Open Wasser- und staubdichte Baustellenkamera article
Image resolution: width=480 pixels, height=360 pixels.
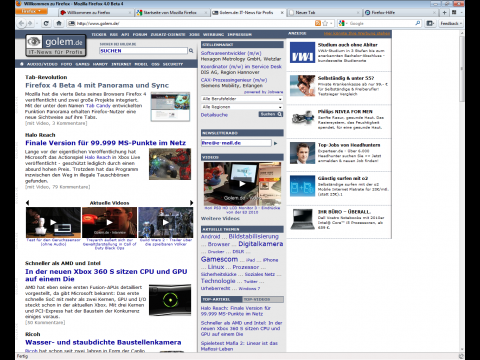point(103,342)
